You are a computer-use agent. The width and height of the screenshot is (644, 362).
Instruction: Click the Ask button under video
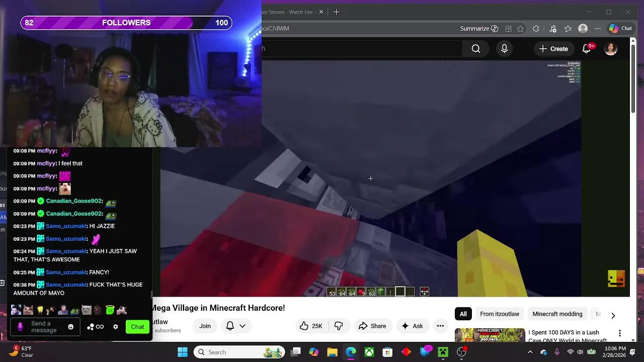(412, 326)
